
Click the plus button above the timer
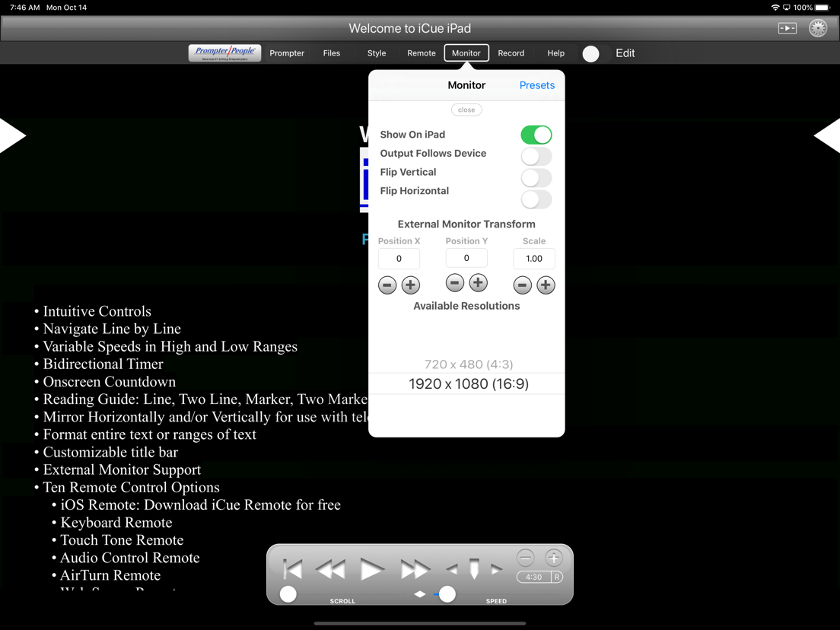coord(553,558)
